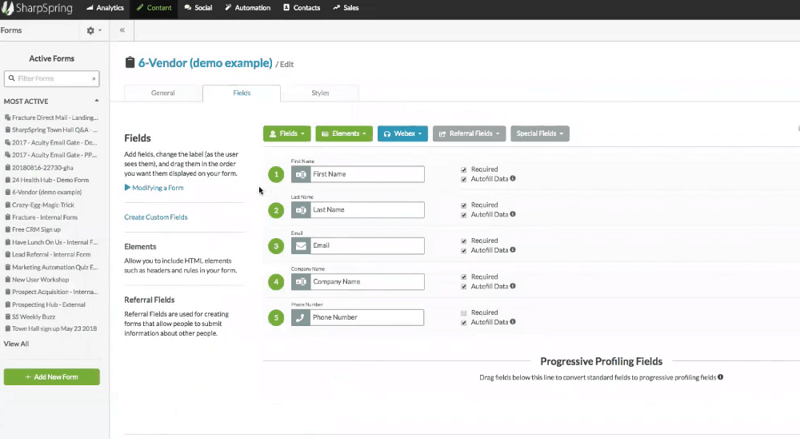Open the green Fields dropdown
Screen dimensions: 800x439
[x=287, y=133]
